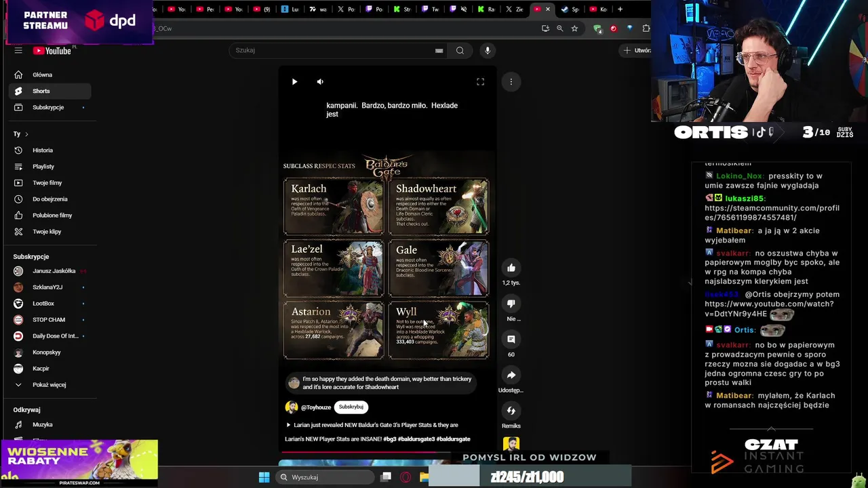Open the Windows Start button

(x=264, y=477)
